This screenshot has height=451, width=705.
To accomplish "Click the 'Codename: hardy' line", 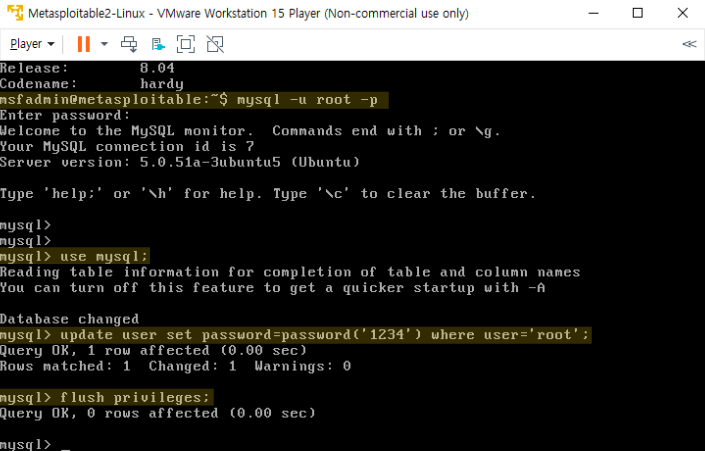I will 92,84.
